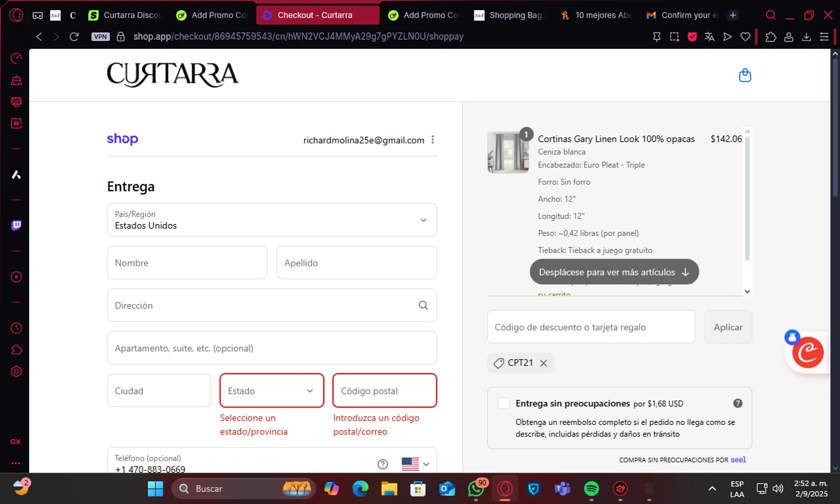Click the Shop logo link
The image size is (840, 504).
(123, 139)
